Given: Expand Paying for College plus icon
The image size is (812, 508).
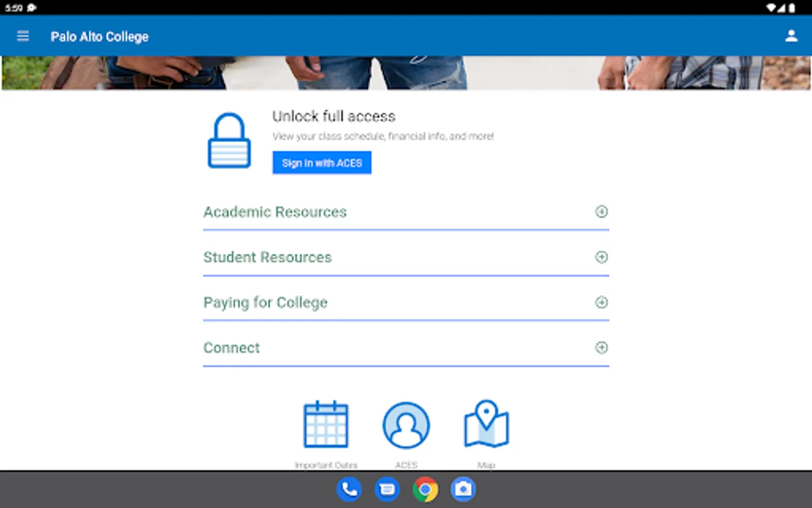Looking at the screenshot, I should pos(602,302).
